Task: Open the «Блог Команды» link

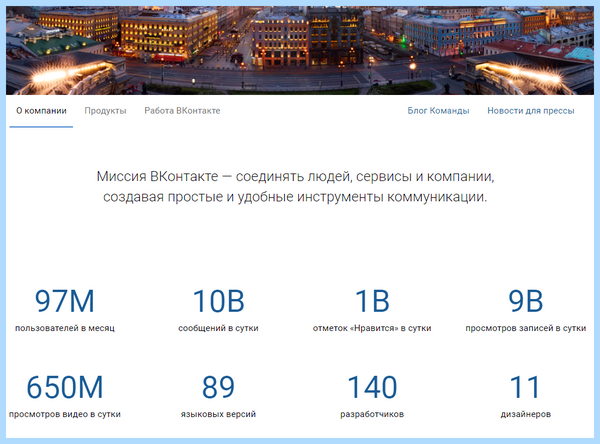Action: (x=438, y=111)
